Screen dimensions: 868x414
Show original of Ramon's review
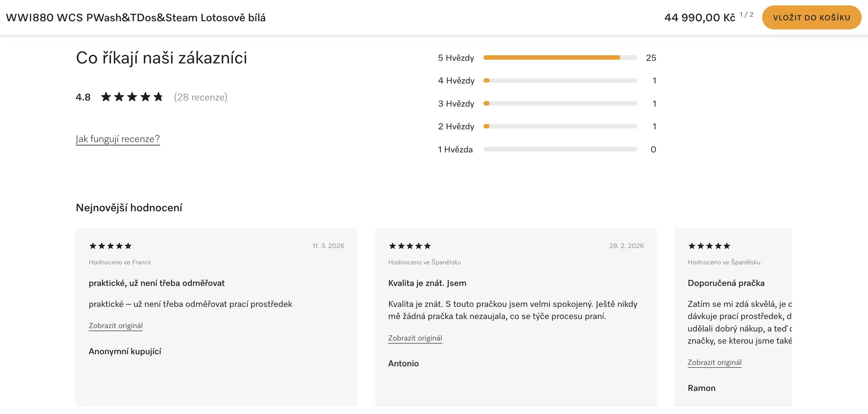[x=714, y=362]
